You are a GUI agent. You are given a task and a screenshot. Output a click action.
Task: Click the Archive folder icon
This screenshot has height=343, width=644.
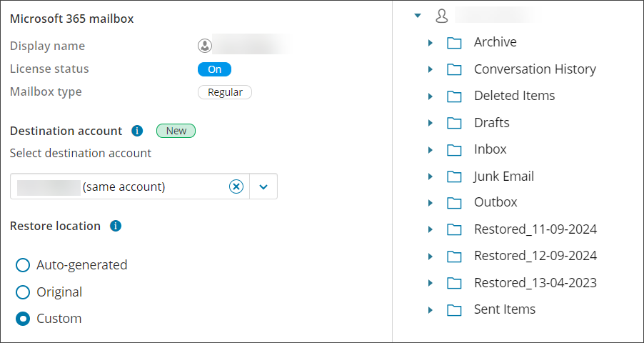pyautogui.click(x=454, y=42)
